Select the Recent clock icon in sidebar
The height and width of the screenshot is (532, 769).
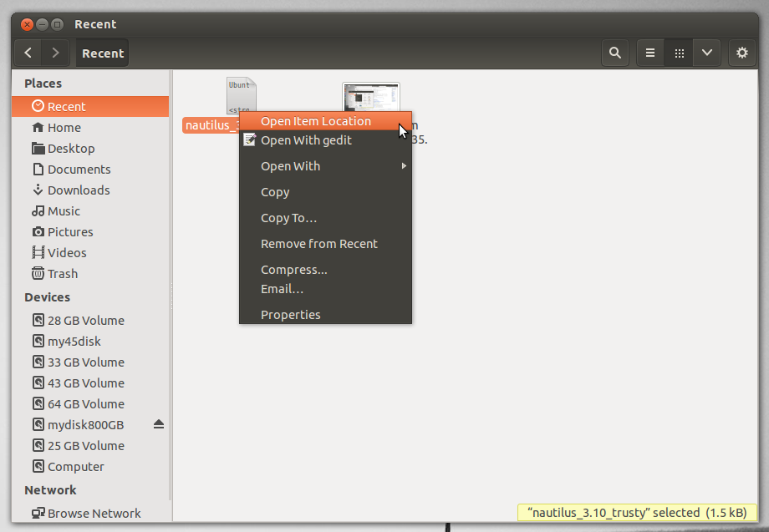[38, 106]
